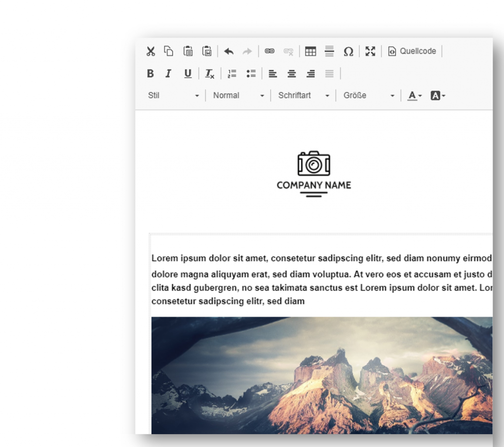Open the Stil dropdown

click(x=173, y=95)
